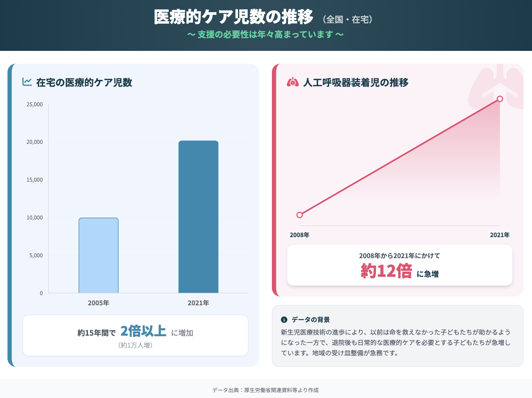Click the pink trend line between data points
Viewport: 532px width, 398px height.
[x=400, y=157]
